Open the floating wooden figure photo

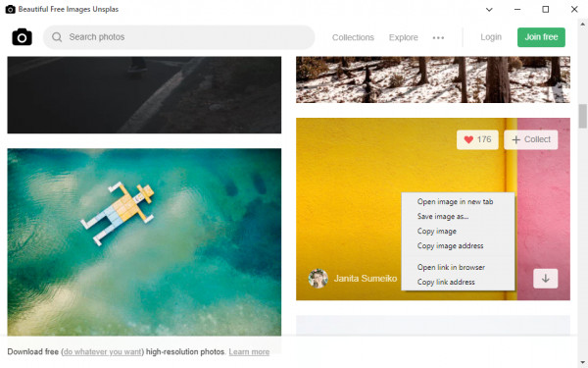144,241
